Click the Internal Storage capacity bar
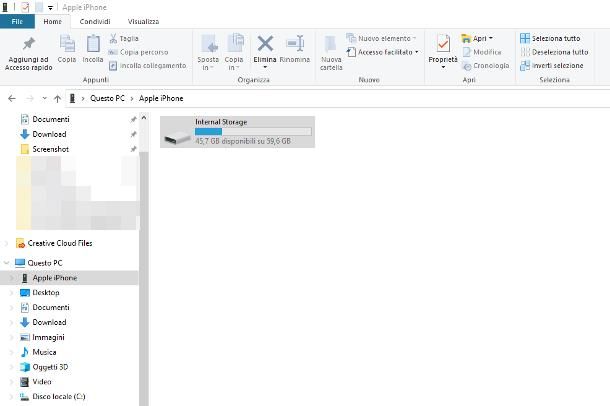610x406 pixels. (253, 131)
